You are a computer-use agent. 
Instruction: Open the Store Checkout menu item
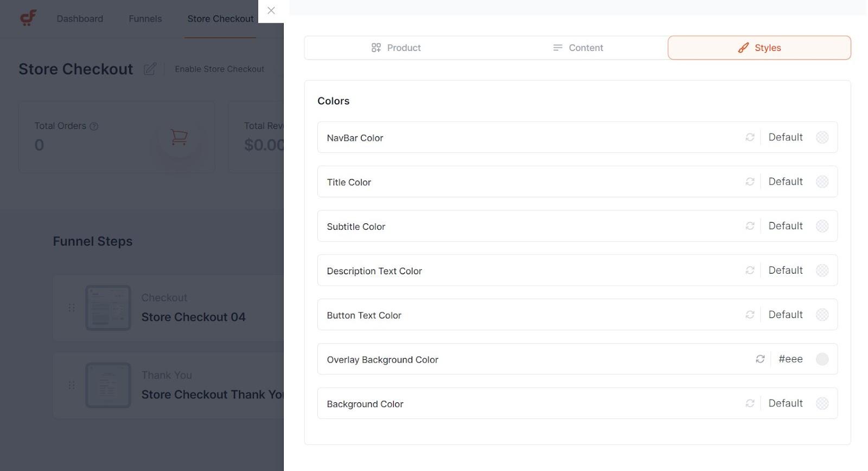(220, 18)
